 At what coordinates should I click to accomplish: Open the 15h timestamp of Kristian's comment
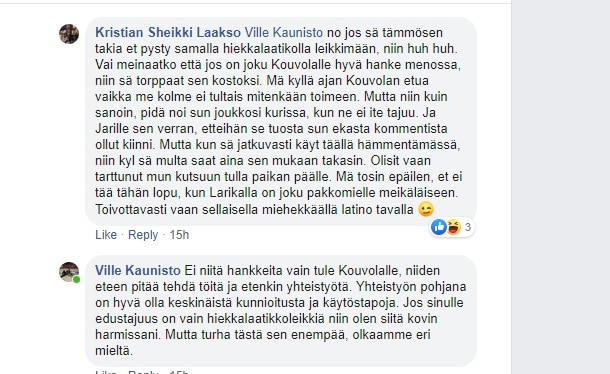tap(179, 235)
